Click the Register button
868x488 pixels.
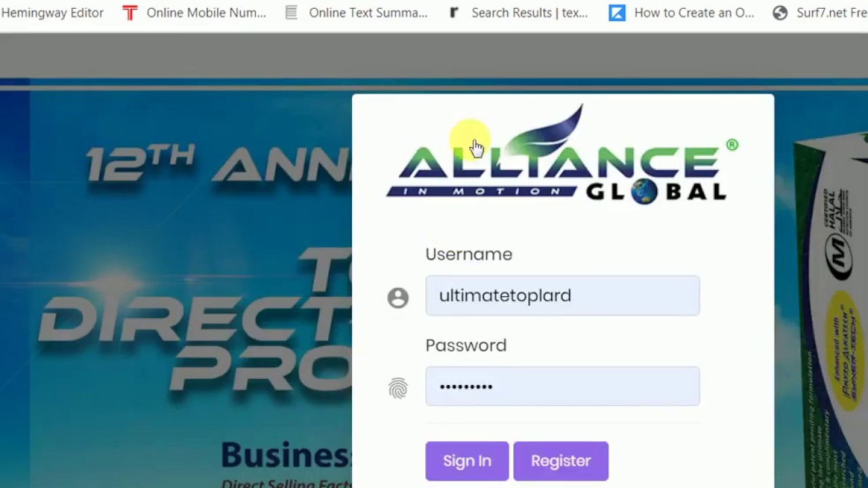tap(561, 461)
